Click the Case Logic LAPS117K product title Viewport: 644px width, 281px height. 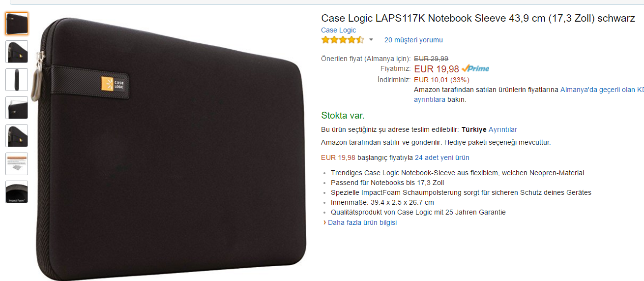click(x=478, y=18)
